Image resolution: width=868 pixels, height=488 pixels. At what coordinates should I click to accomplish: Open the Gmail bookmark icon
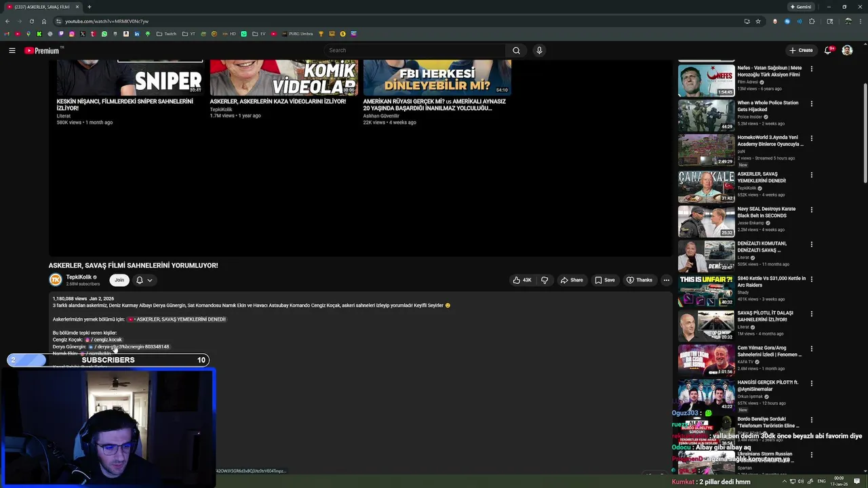click(x=7, y=34)
